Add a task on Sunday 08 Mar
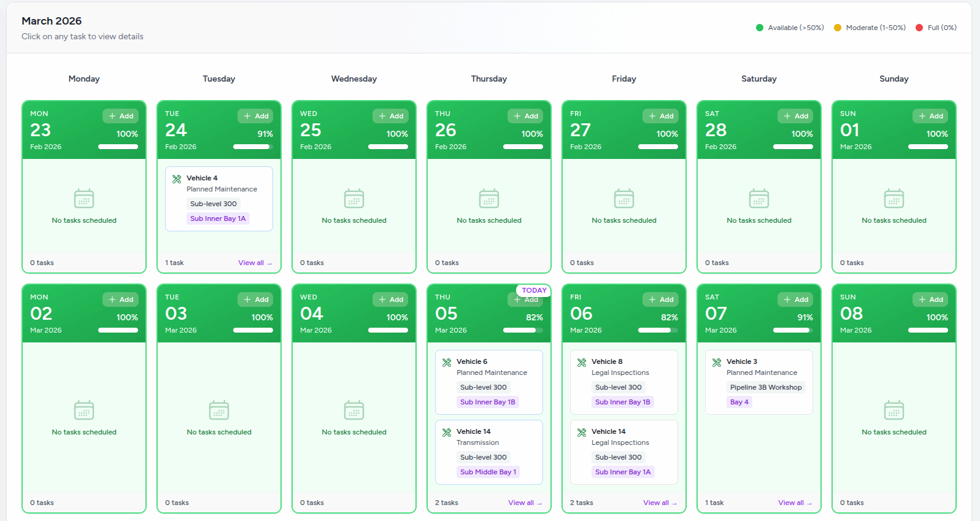980x521 pixels. (x=931, y=299)
